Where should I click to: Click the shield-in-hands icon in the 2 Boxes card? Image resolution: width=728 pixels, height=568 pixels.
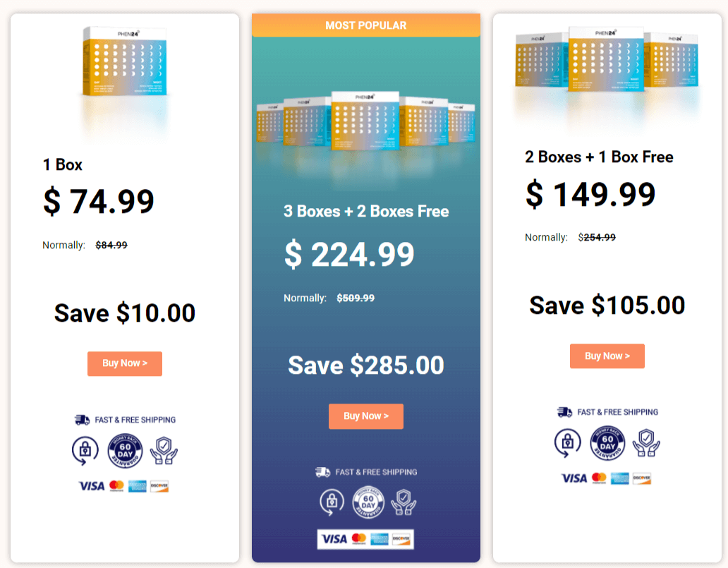(646, 442)
